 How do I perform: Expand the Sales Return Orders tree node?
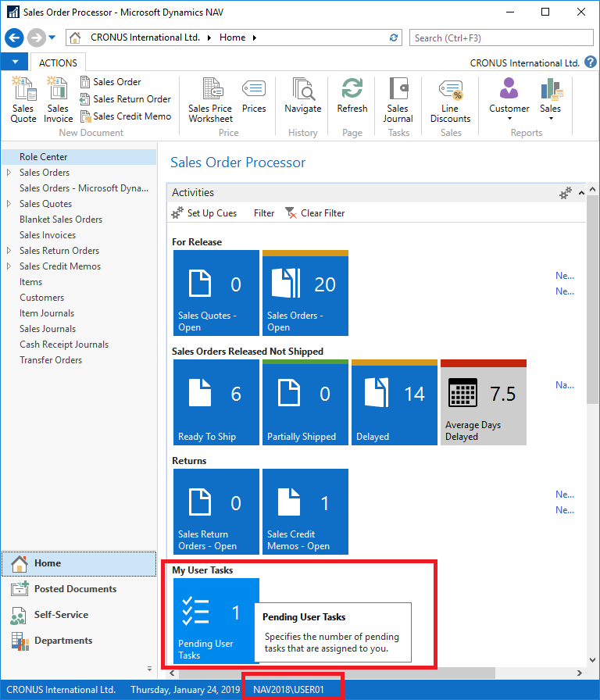[x=9, y=251]
